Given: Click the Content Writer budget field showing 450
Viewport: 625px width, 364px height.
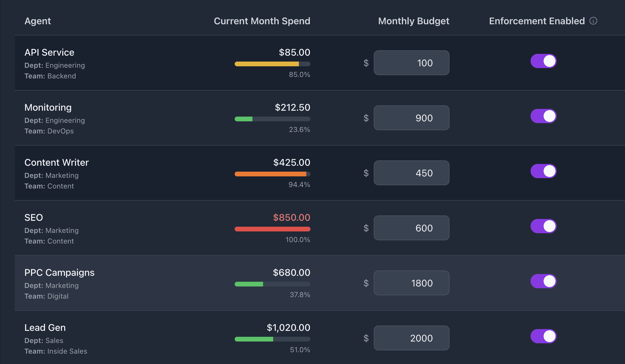Looking at the screenshot, I should [x=411, y=173].
